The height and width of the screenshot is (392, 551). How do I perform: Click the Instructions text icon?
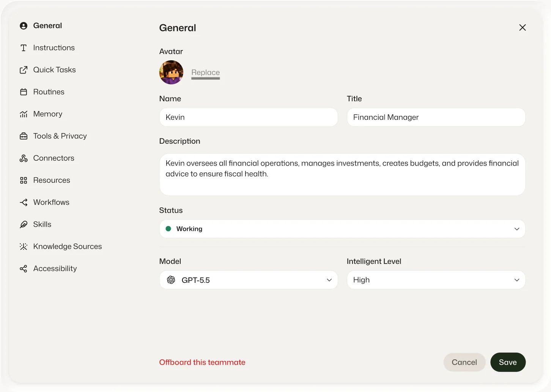point(24,48)
